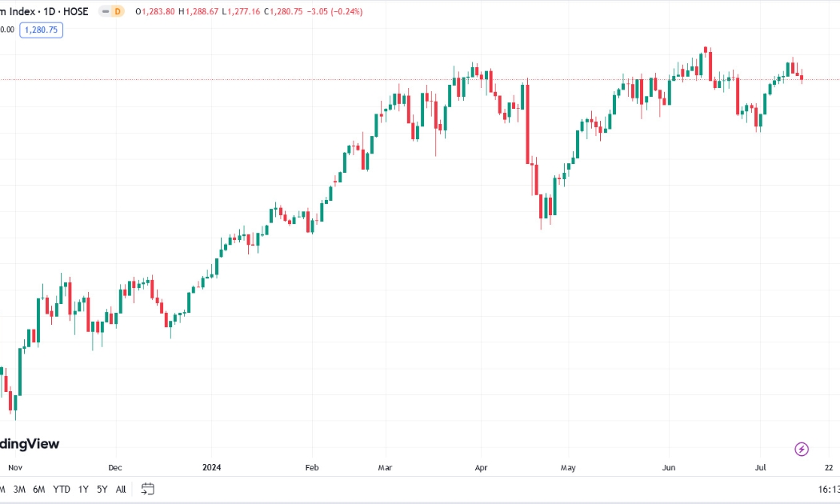Screen dimensions: 840x504
Task: Click the Nov label on time axis
Action: pyautogui.click(x=15, y=467)
